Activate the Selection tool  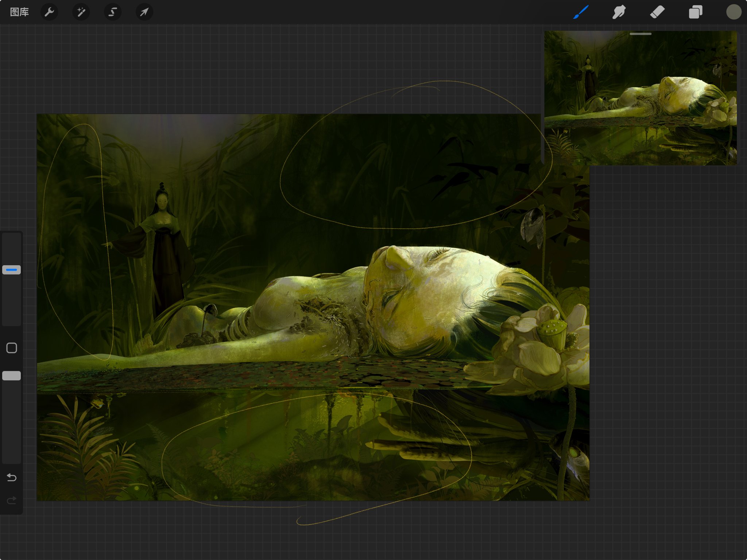click(113, 12)
